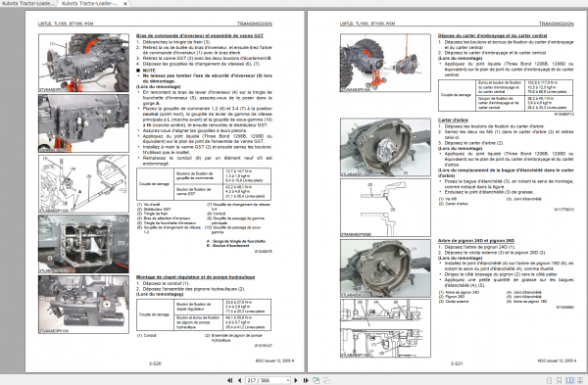
Task: Click heading 'Arbre de pignon 24D et pignon 26D'
Action: coord(476,241)
